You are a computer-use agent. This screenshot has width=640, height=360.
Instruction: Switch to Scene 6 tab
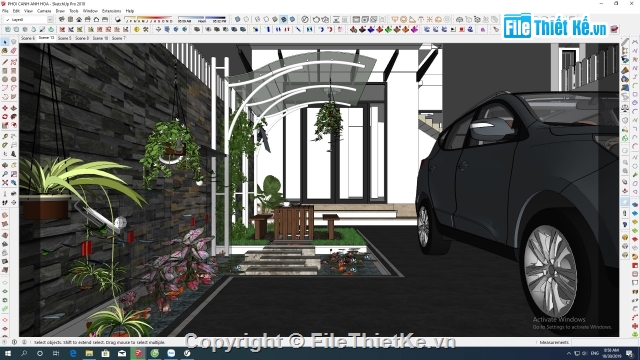[28, 38]
